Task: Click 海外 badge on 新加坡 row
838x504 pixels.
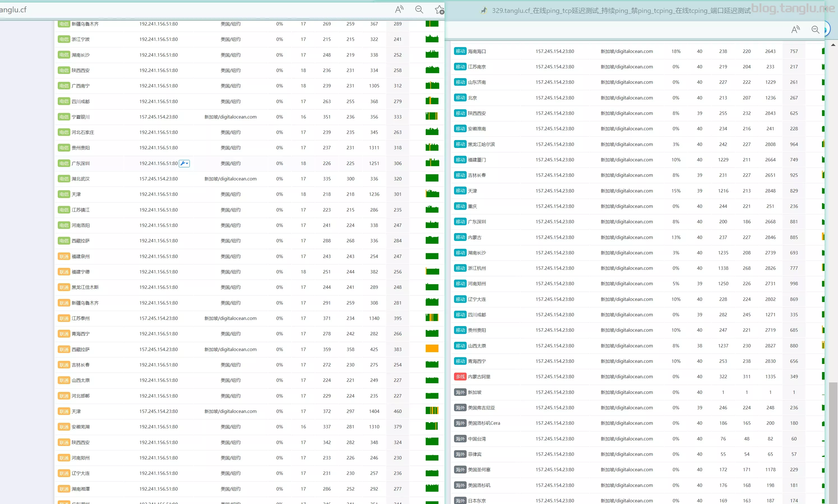Action: (460, 392)
